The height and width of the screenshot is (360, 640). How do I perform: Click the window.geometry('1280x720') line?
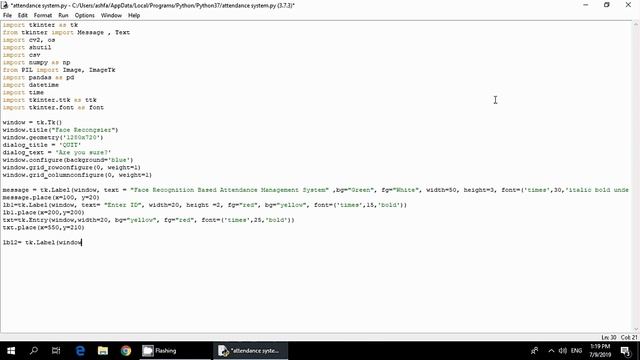click(53, 138)
